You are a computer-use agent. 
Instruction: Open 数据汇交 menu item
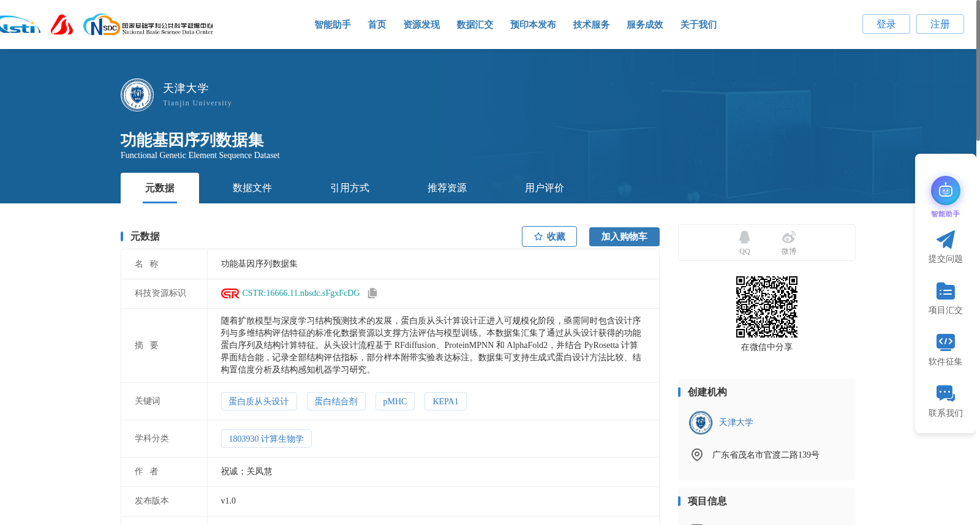(x=475, y=25)
